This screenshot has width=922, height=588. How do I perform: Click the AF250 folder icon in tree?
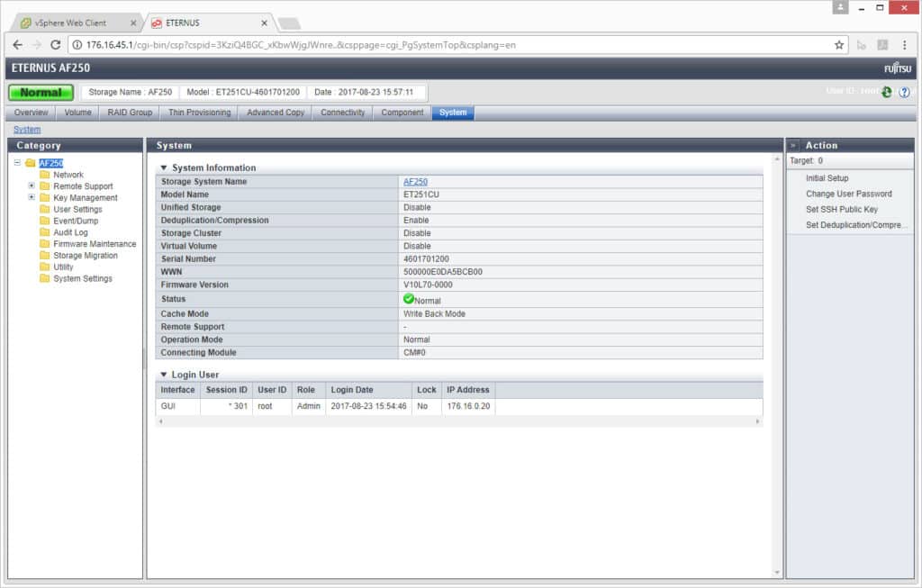(x=31, y=163)
